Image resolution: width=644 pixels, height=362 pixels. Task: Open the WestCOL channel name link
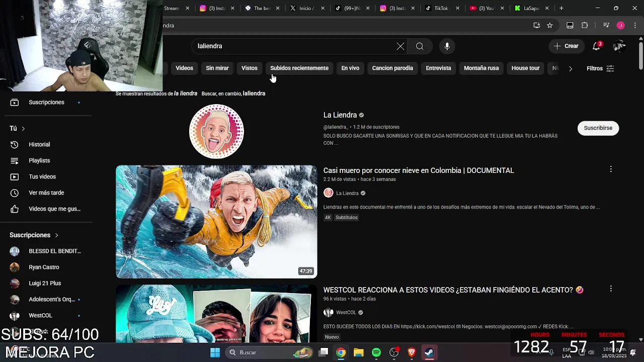346,313
